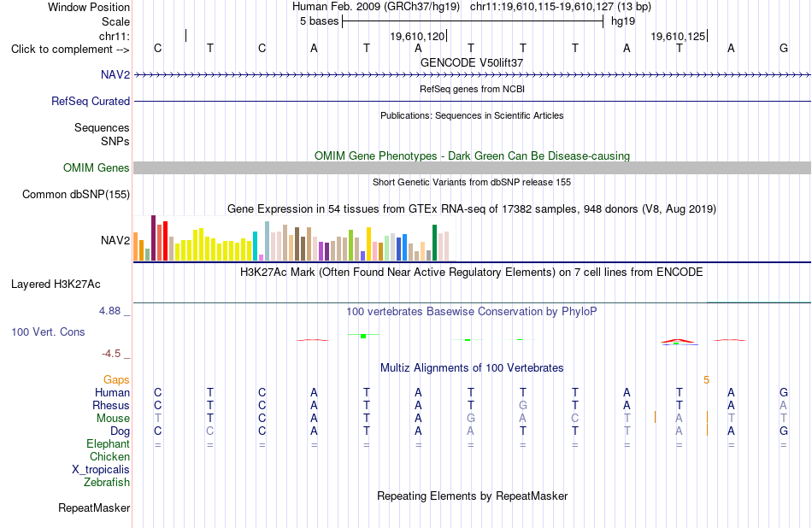Open the "OMIM Gene Phenotypes" track title

[472, 155]
